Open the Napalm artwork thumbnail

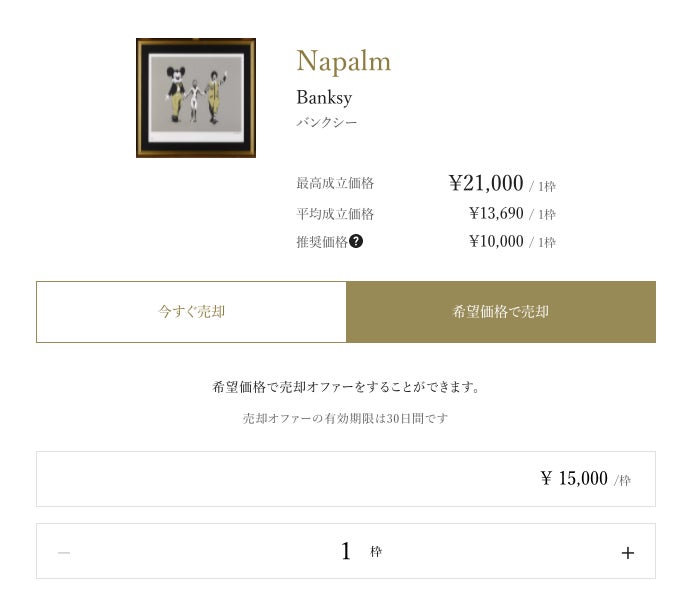(x=196, y=98)
